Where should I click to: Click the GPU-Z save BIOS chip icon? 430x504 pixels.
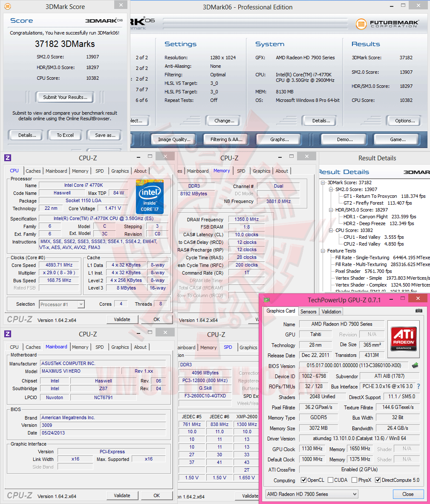click(415, 365)
